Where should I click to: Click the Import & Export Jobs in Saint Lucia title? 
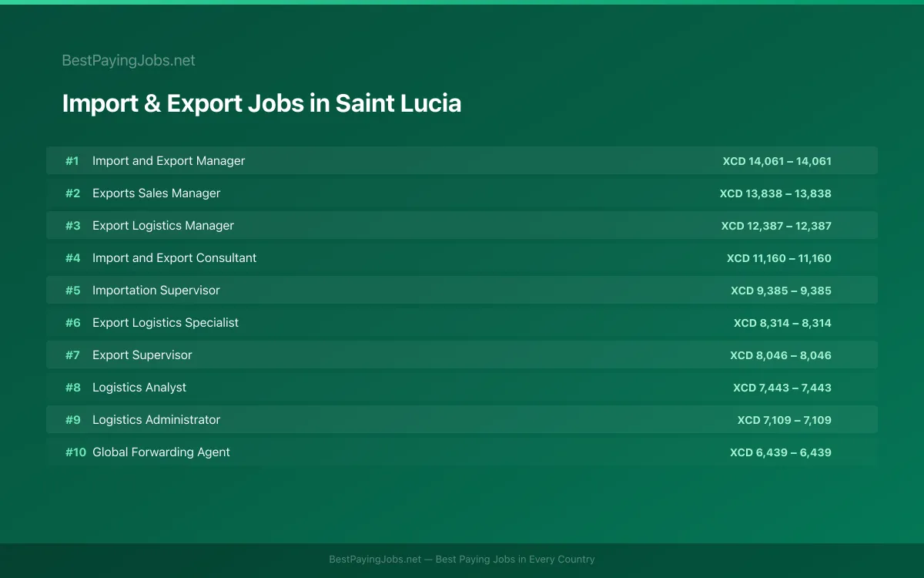tap(262, 103)
